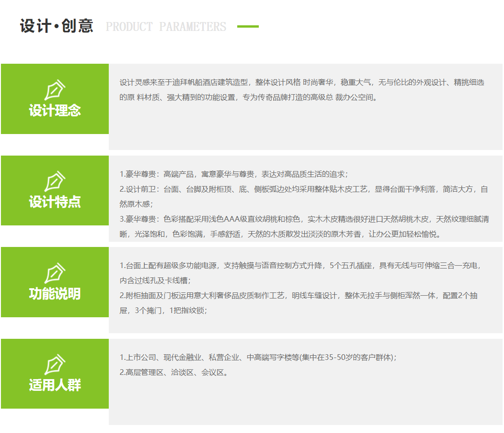504x433 pixels.
Task: Click the line starting 晰，光泽饱和，色彩饱满
Action: click(281, 234)
